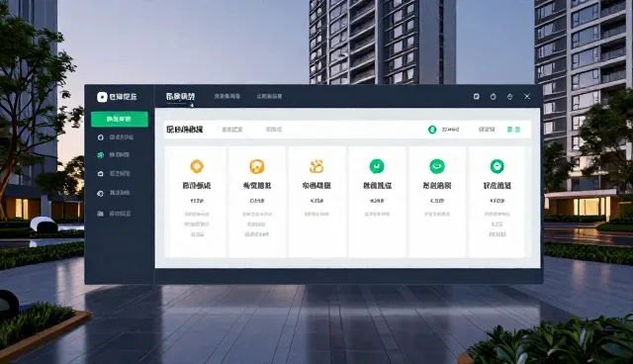Open the third card by its bold title
The height and width of the screenshot is (364, 633).
click(x=316, y=186)
